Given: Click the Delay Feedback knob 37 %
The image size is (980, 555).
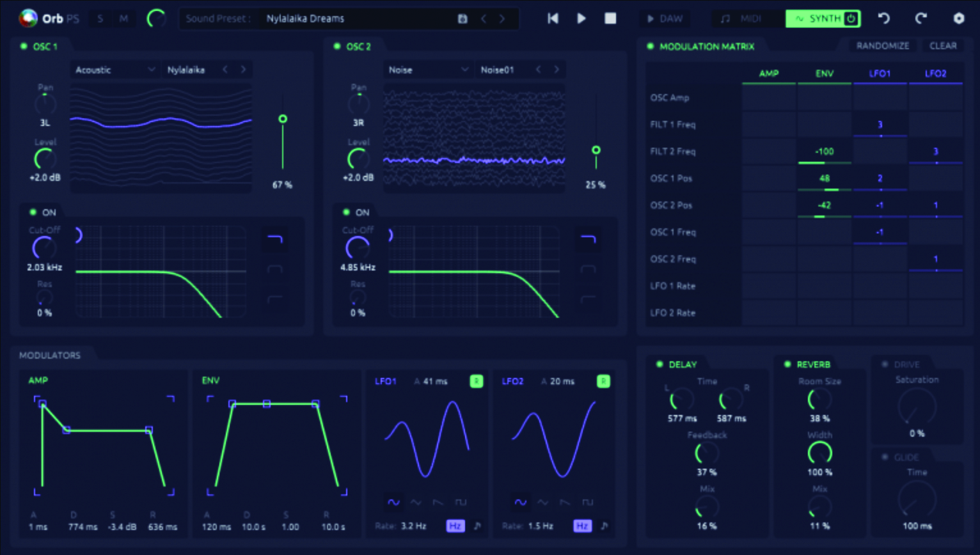Looking at the screenshot, I should tap(707, 453).
